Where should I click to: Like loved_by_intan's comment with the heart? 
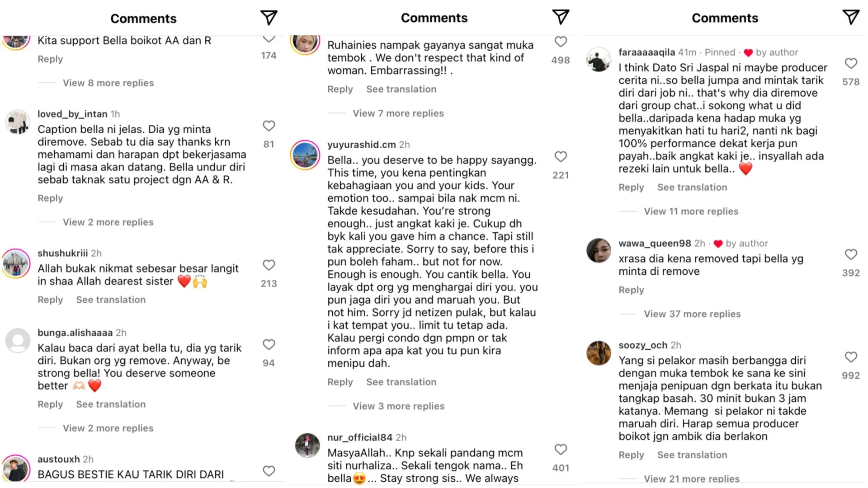[x=269, y=126]
